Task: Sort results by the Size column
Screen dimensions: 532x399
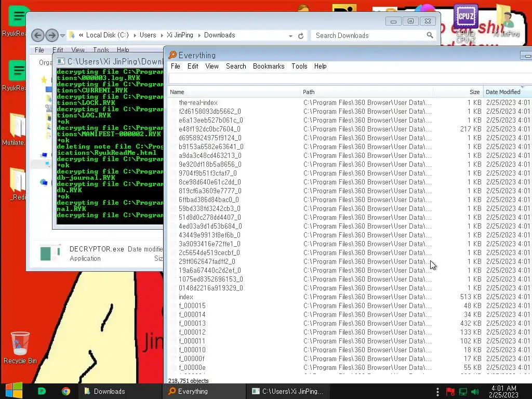Action: [x=458, y=92]
